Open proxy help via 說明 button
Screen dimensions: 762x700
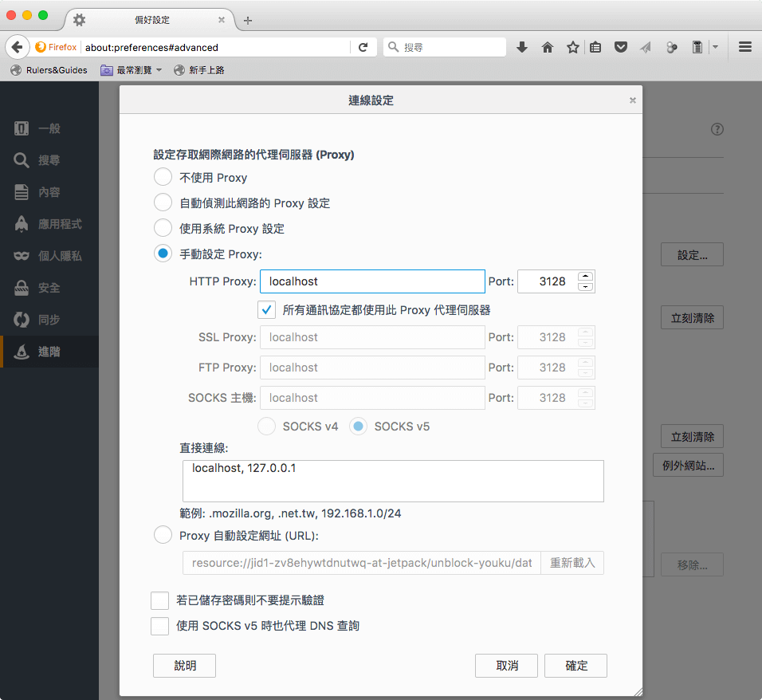(184, 665)
